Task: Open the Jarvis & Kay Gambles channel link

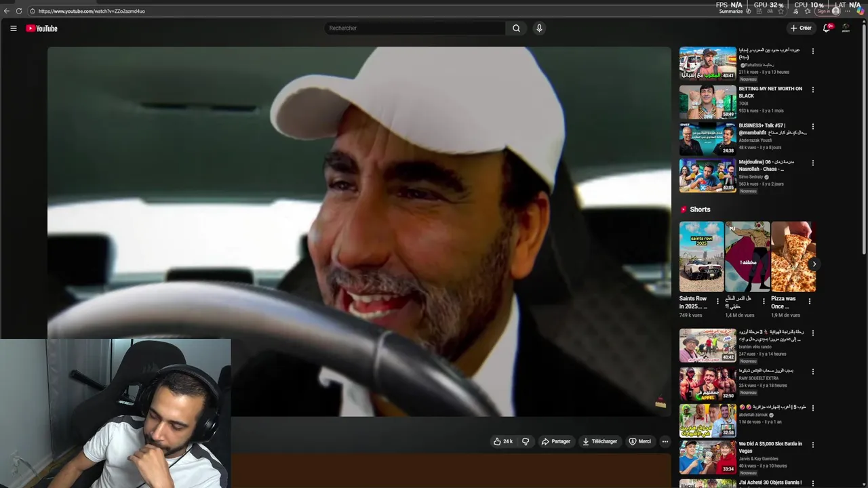Action: click(x=759, y=459)
